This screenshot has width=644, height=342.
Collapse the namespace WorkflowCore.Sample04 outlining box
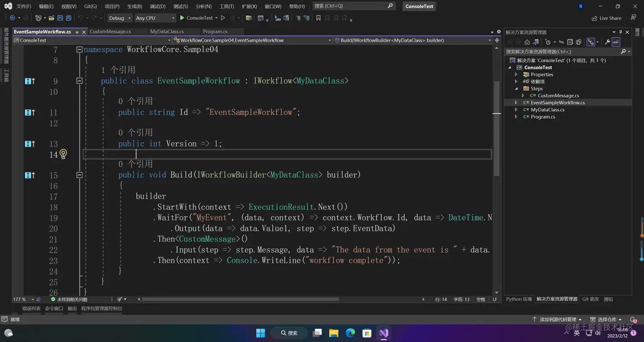pos(79,49)
